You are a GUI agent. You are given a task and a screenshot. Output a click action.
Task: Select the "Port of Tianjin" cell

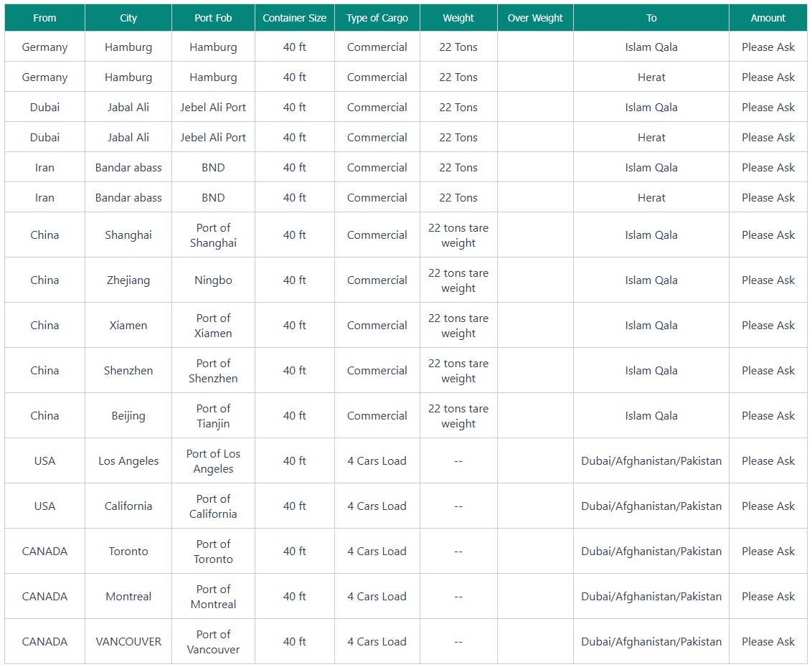point(213,416)
